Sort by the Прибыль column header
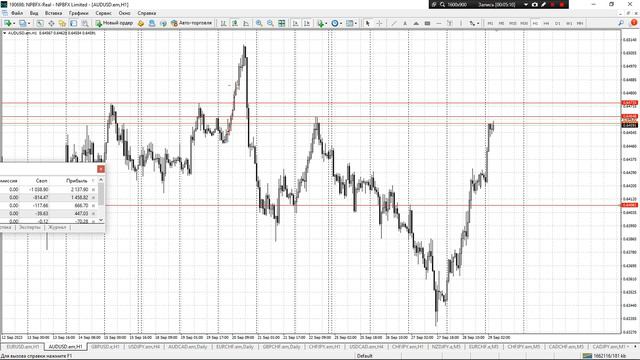The width and height of the screenshot is (640, 360). point(77,180)
